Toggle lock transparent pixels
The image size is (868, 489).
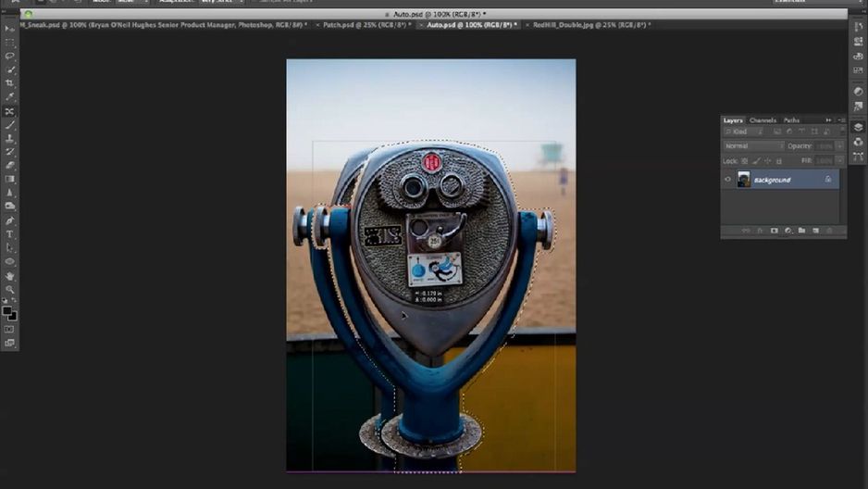point(745,161)
